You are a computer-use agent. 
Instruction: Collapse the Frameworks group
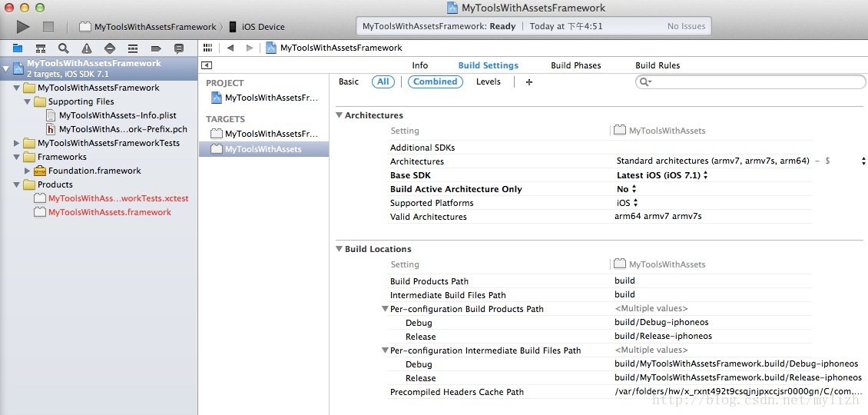tap(17, 157)
